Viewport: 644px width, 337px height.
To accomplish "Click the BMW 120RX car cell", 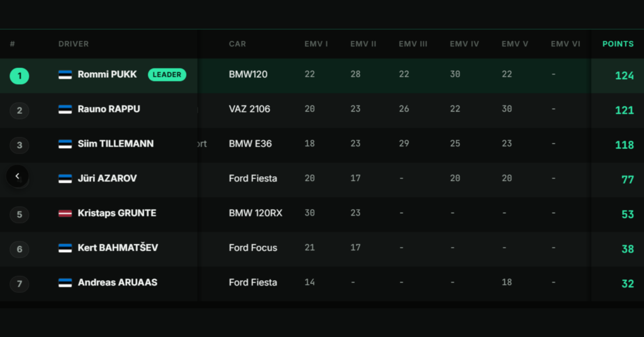I will coord(255,213).
